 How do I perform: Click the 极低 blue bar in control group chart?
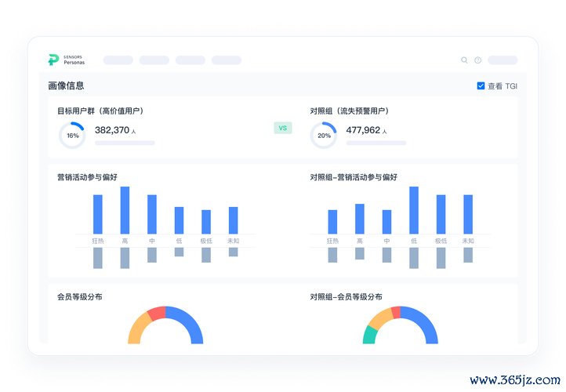(441, 214)
